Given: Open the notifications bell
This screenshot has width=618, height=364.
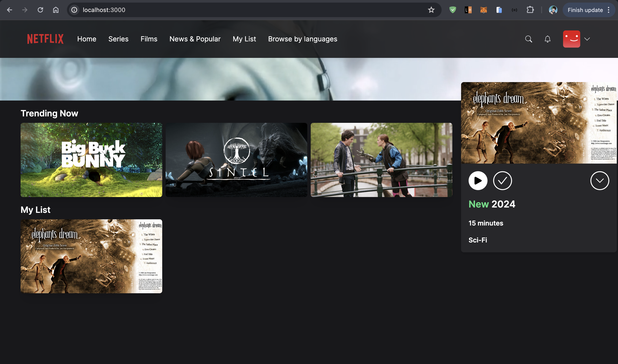Looking at the screenshot, I should tap(547, 39).
